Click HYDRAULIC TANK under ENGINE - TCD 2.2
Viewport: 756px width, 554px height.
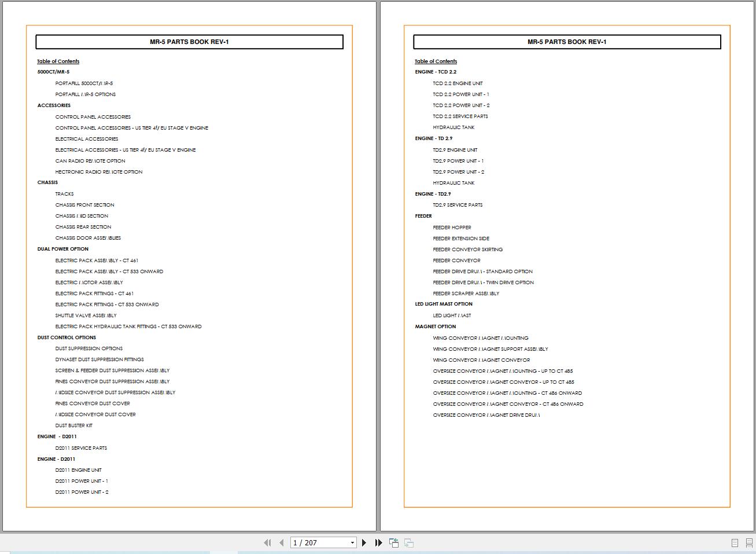[454, 127]
